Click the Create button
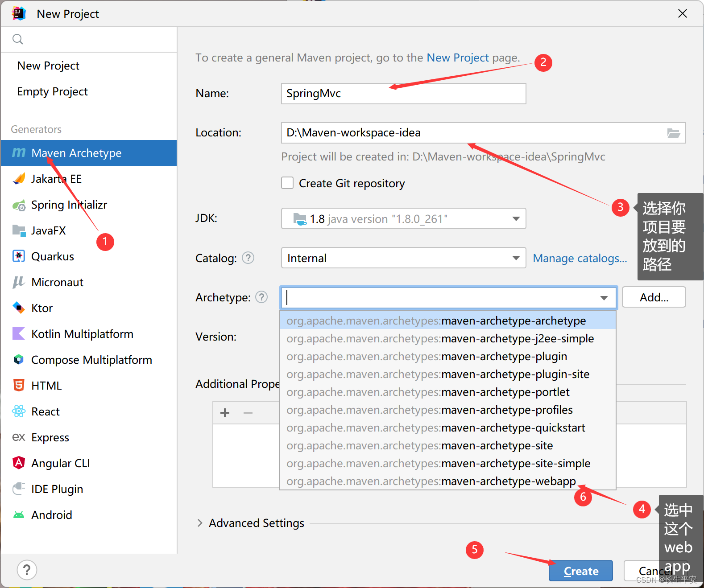The image size is (704, 588). tap(580, 571)
